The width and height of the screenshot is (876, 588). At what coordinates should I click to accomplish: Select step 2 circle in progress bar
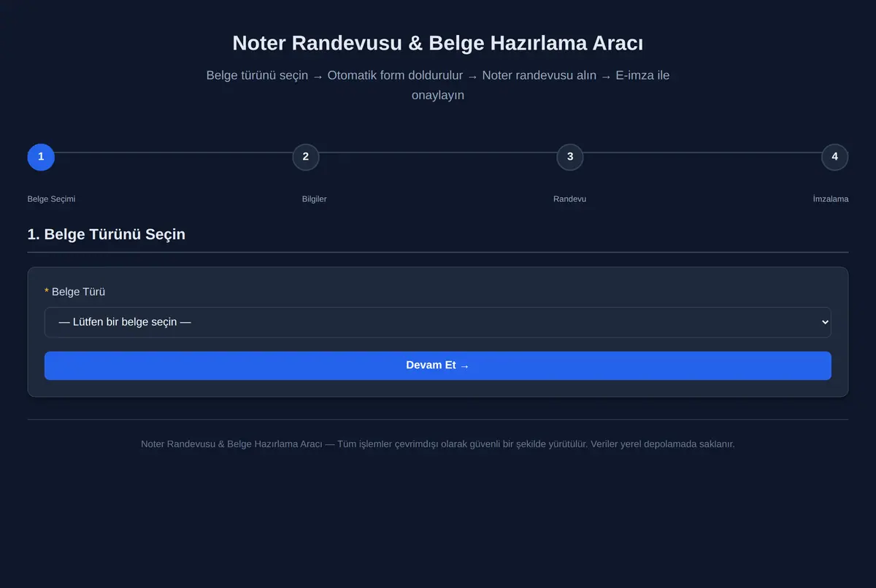[306, 157]
